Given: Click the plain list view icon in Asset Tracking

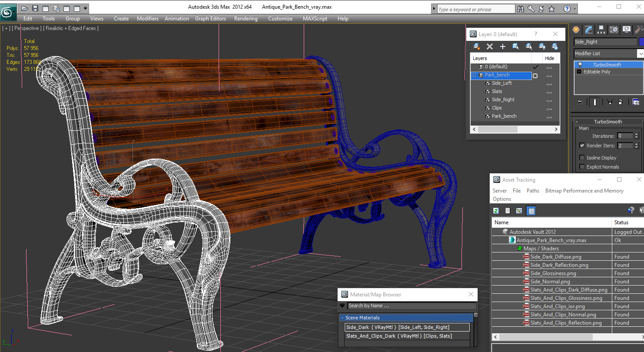Looking at the screenshot, I should pyautogui.click(x=508, y=211).
